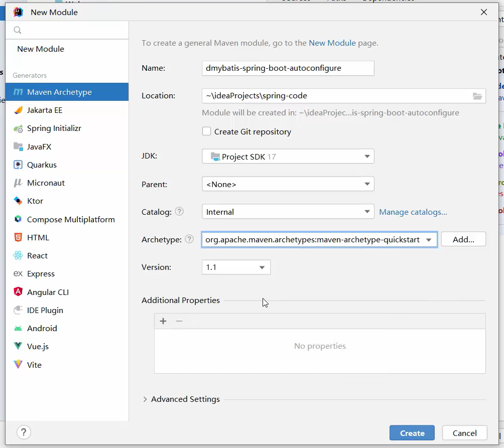
Task: Open the Catalog Internal dropdown
Action: coord(288,212)
